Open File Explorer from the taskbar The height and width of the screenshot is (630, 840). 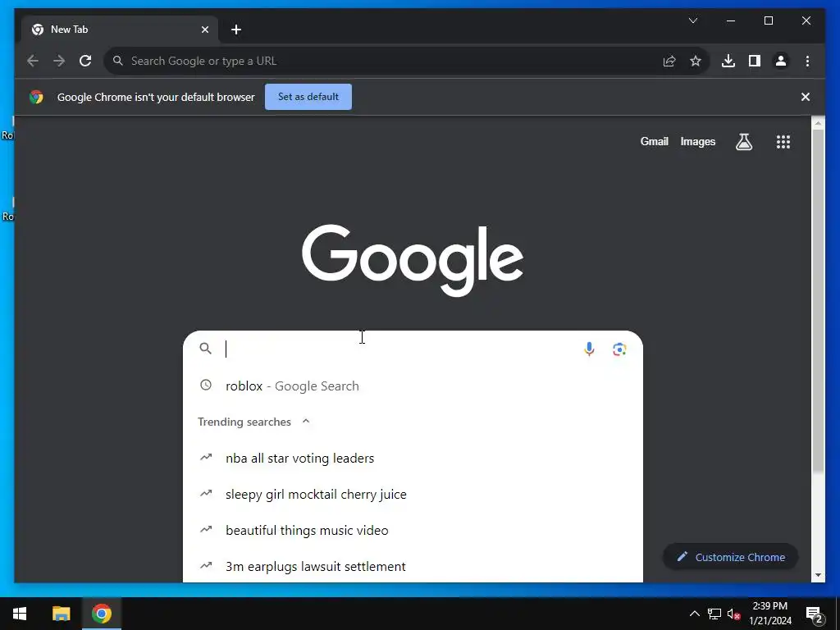(x=61, y=614)
